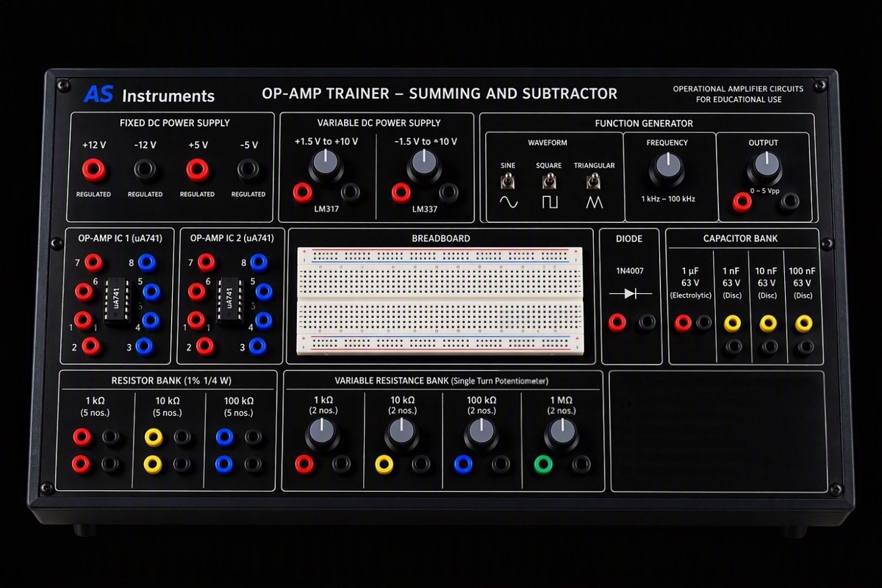The width and height of the screenshot is (882, 588).
Task: Turn the 10 kΩ potentiometer knob
Action: tap(402, 434)
